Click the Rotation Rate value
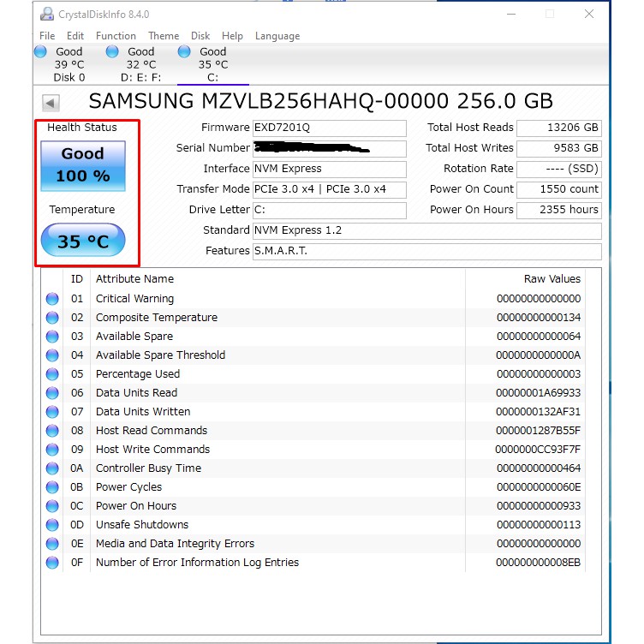Screen dimensions: 644x644 click(x=559, y=169)
